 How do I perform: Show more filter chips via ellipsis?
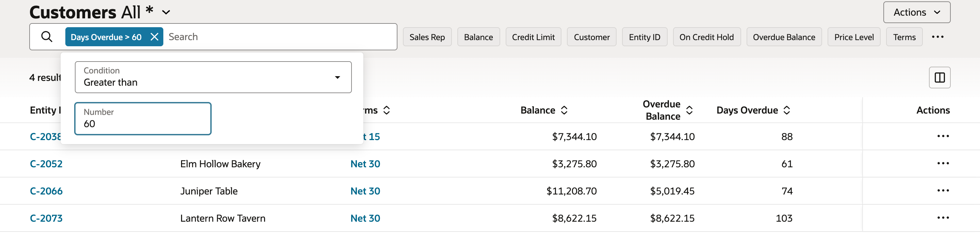click(937, 37)
